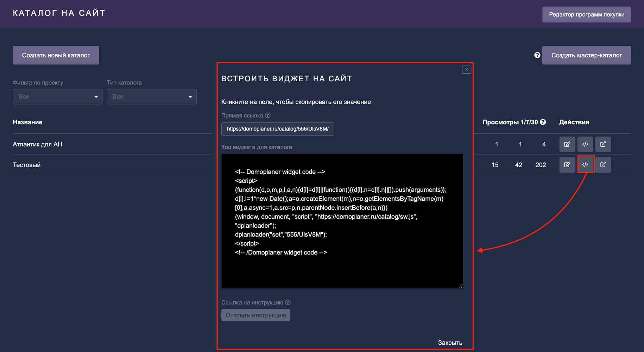Open Атлантик для АН catalog in new window
The width and height of the screenshot is (644, 352).
click(x=603, y=144)
